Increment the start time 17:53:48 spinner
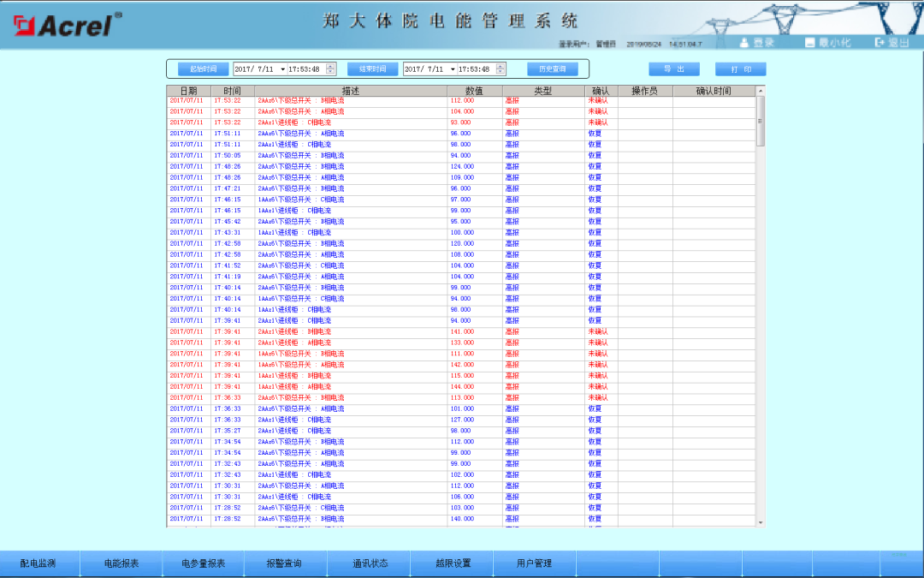The image size is (924, 578). (329, 65)
